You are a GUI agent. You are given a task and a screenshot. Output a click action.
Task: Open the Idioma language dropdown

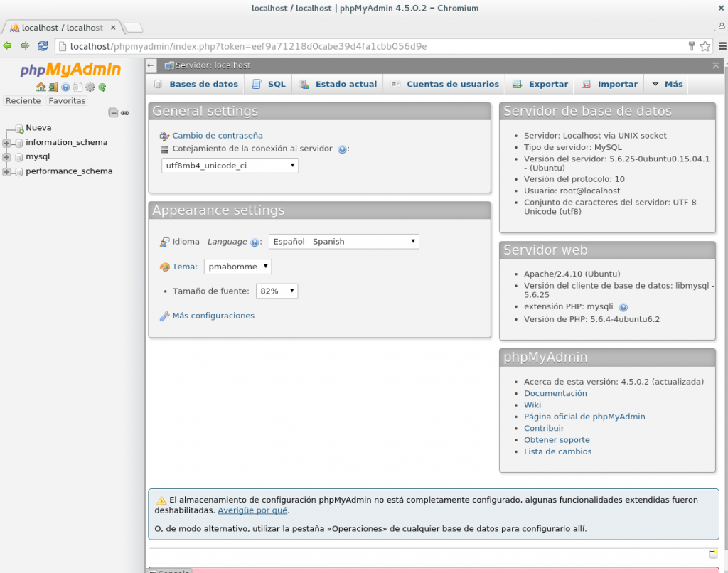click(343, 241)
